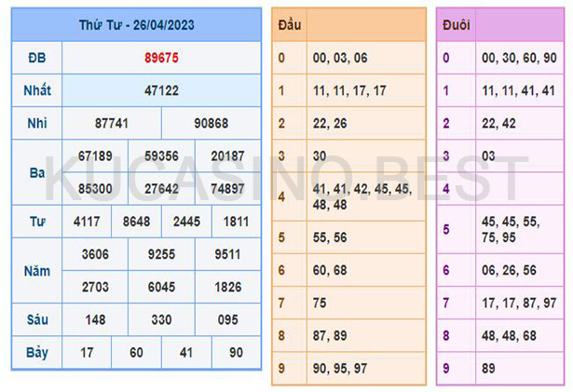This screenshot has height=392, width=573.
Task: Click fifth prize number 1826
Action: 227,287
